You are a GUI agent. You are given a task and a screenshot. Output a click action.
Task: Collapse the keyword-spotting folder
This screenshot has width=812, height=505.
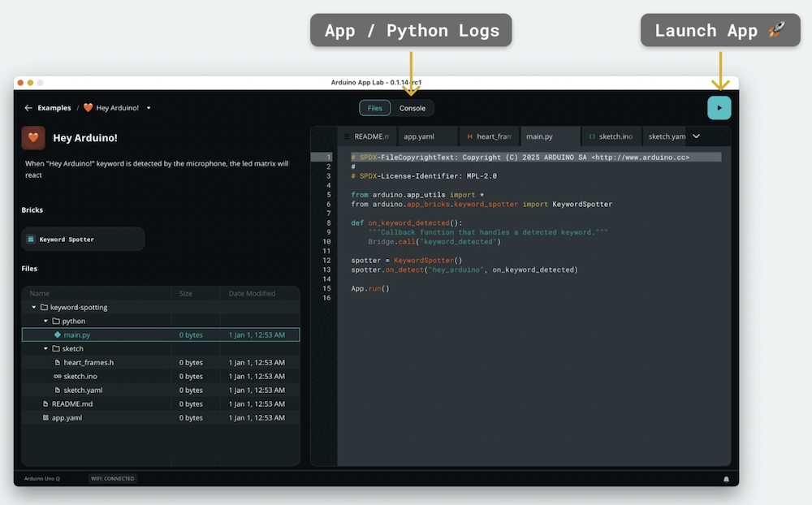pyautogui.click(x=34, y=308)
